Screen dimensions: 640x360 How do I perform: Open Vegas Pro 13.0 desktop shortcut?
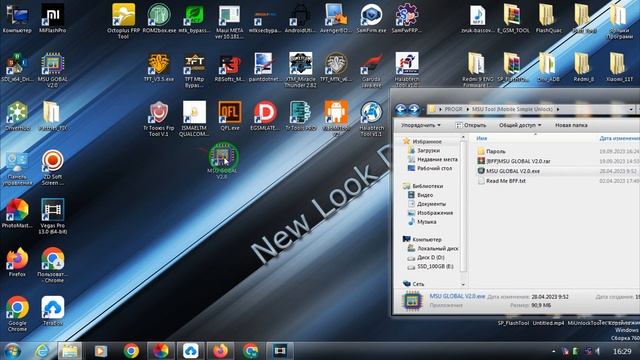53,216
